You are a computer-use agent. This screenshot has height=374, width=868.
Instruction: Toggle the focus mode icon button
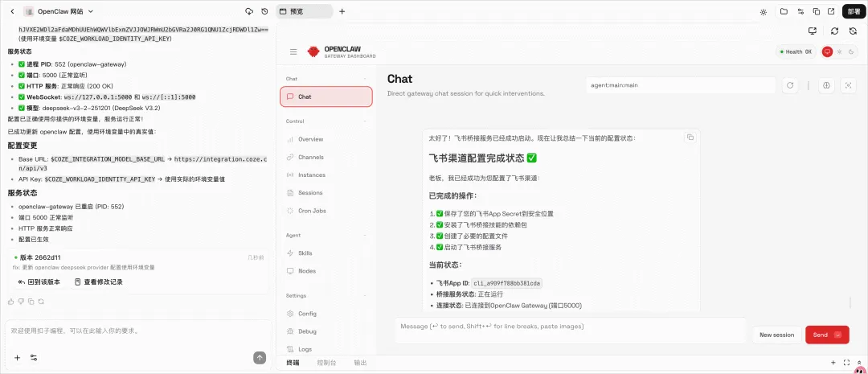[848, 85]
